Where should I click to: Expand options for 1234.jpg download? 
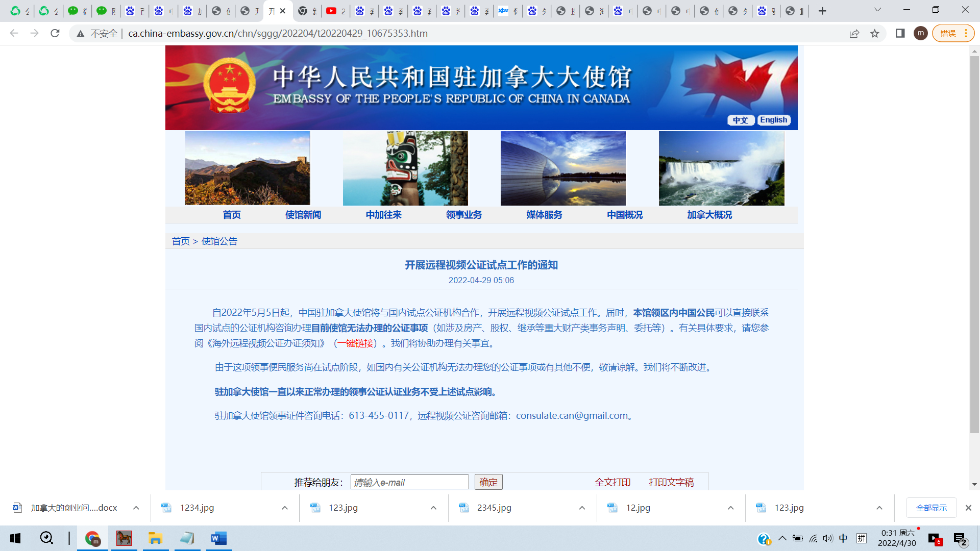(x=285, y=508)
